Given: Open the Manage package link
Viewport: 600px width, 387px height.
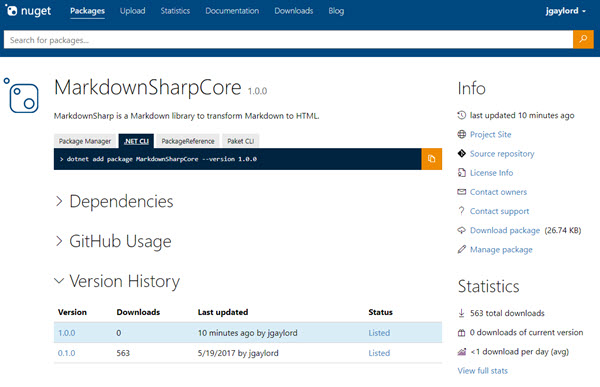Looking at the screenshot, I should pyautogui.click(x=501, y=250).
